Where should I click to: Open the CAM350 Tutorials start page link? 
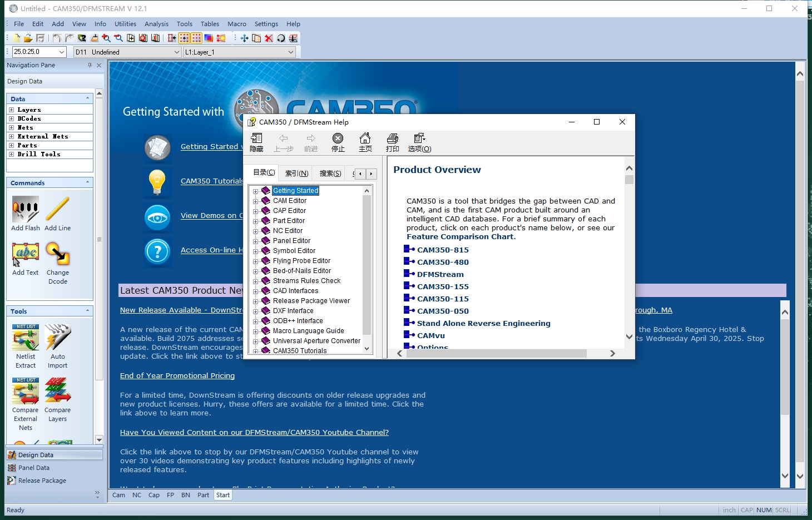click(211, 181)
